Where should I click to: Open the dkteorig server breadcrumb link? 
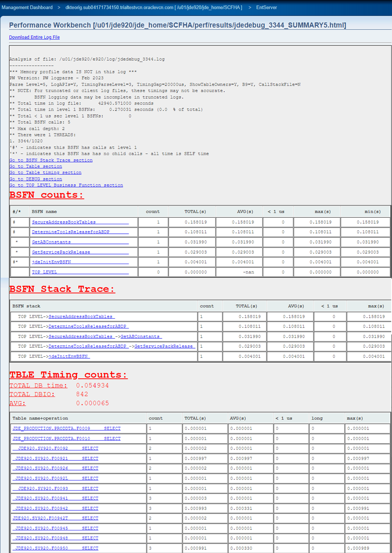(x=154, y=7)
